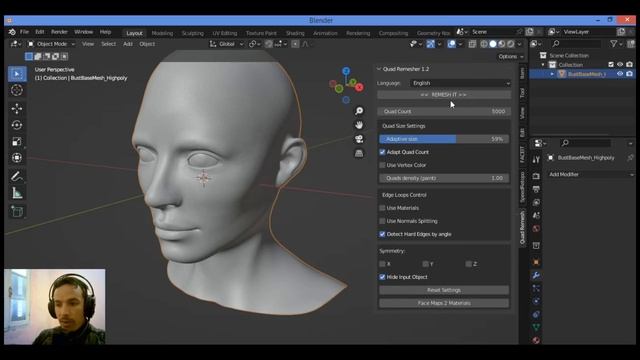Open the Render properties tab icon
Screen dimensions: 640x360
[x=536, y=176]
